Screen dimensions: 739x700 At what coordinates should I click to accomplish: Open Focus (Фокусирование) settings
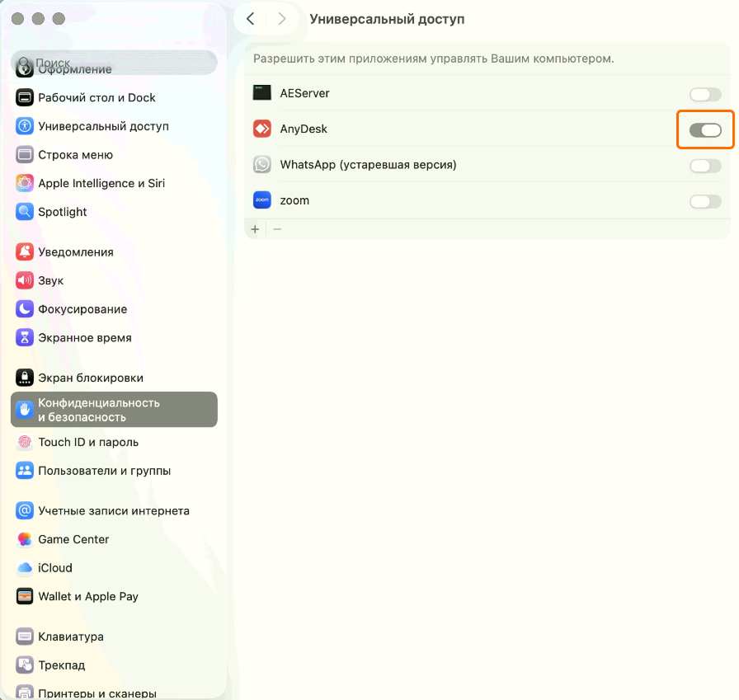click(80, 308)
